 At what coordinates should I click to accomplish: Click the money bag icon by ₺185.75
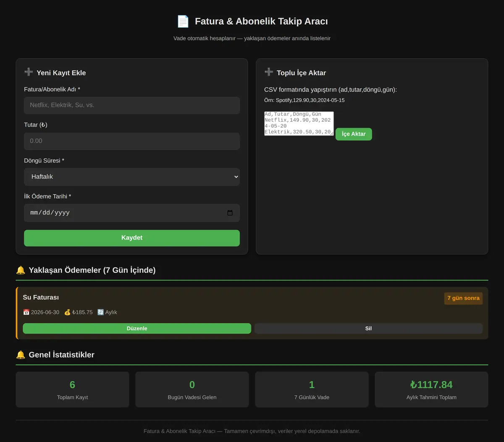click(x=67, y=312)
